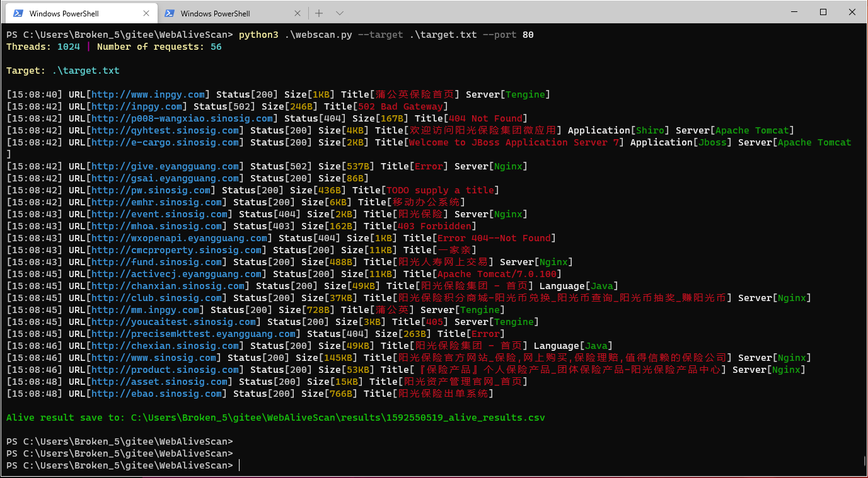Viewport: 868px width, 478px height.
Task: Click PowerShell icon on second tab
Action: coord(170,13)
